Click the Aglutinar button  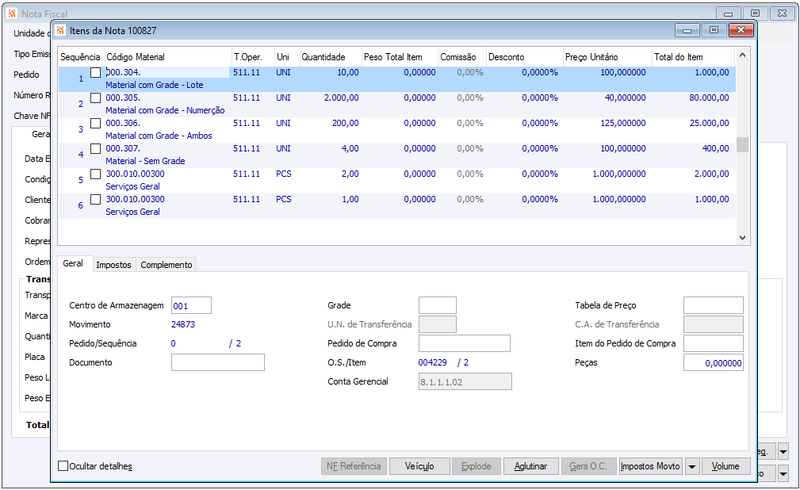[531, 466]
